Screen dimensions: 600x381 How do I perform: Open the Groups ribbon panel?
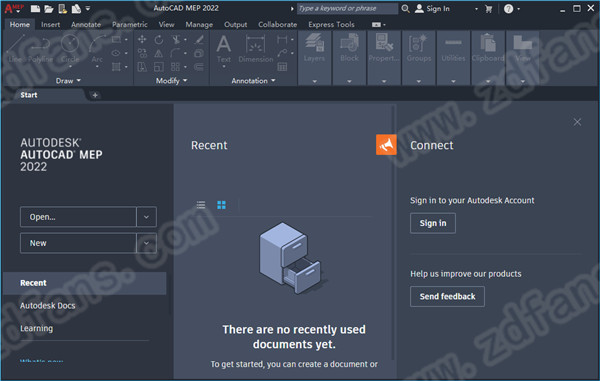point(419,57)
